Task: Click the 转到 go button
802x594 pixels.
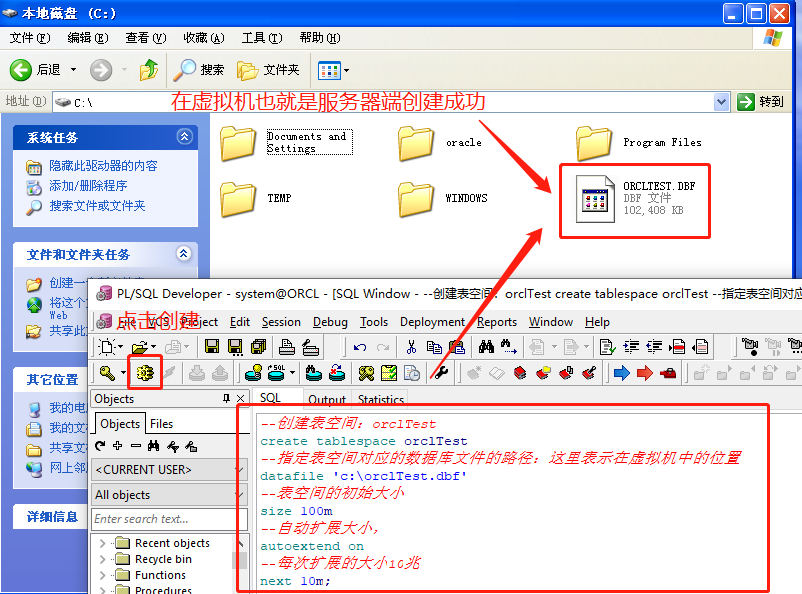Action: pos(761,102)
